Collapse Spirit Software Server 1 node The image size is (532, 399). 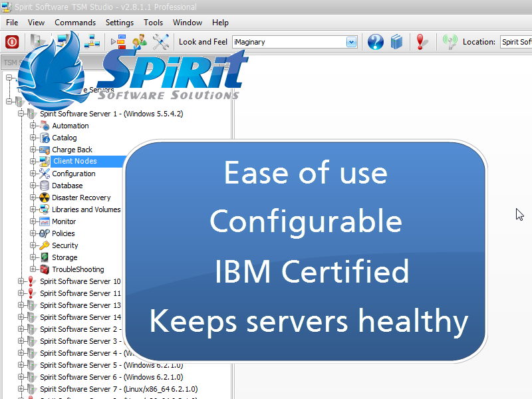coord(21,113)
